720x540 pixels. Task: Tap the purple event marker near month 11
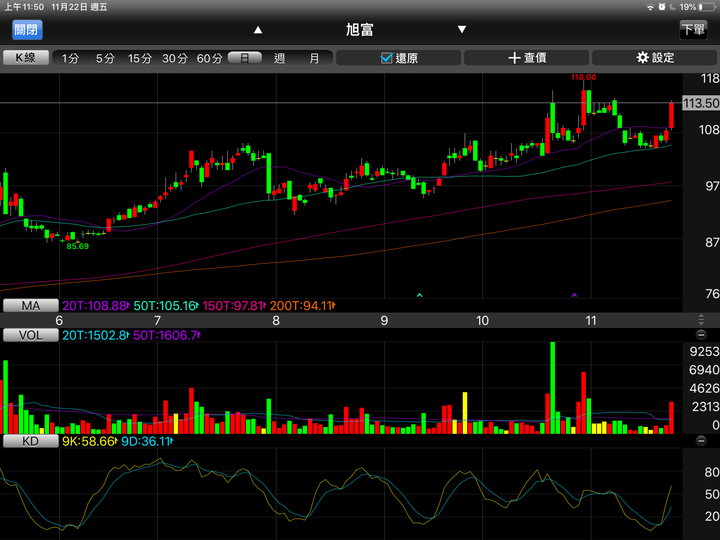coord(574,295)
